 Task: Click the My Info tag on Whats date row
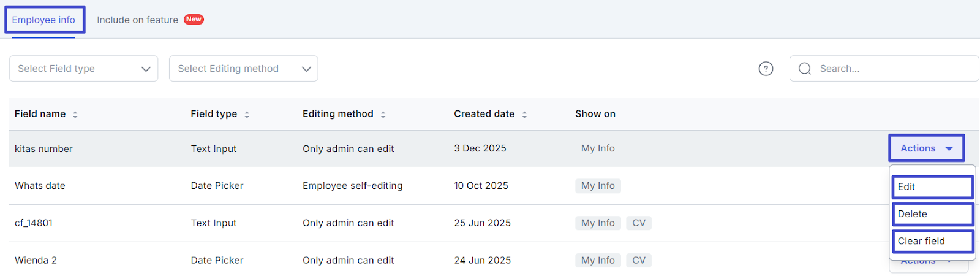(598, 186)
